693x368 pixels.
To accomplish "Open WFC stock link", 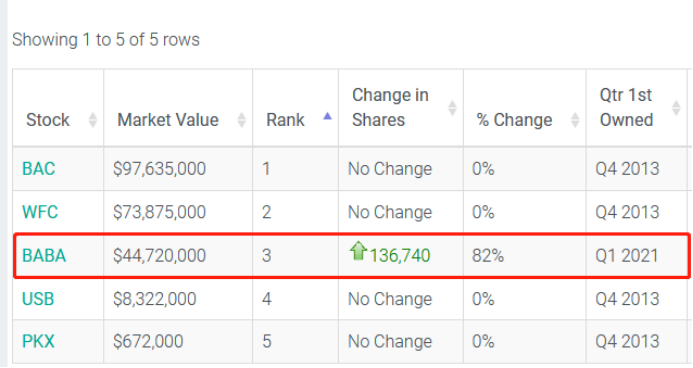I will click(40, 212).
